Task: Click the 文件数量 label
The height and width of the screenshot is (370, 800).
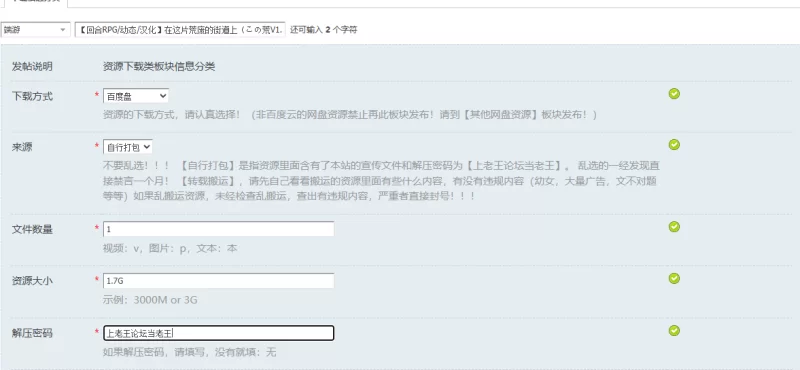Action: pyautogui.click(x=32, y=229)
